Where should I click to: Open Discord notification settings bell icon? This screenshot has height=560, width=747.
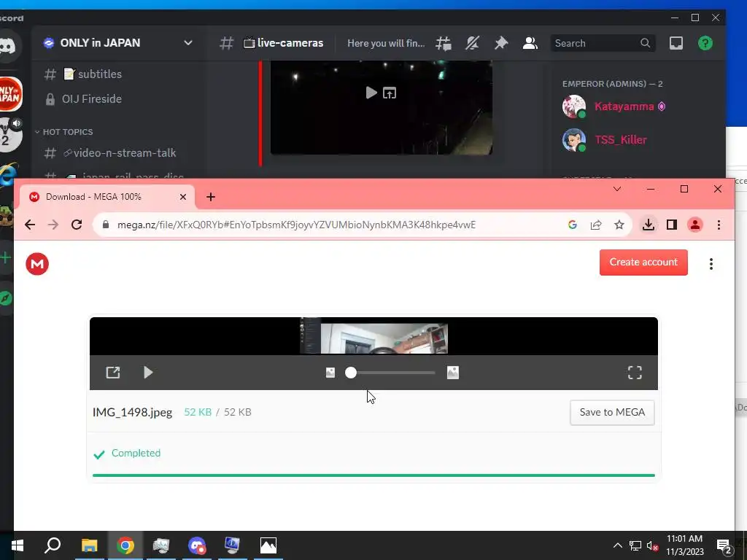click(472, 43)
